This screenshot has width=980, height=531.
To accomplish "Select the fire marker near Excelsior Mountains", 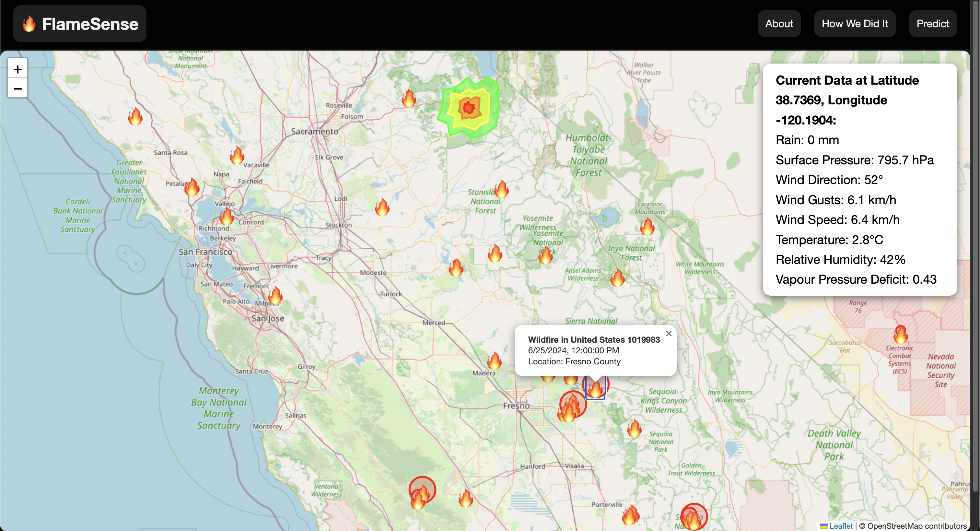I will point(647,227).
